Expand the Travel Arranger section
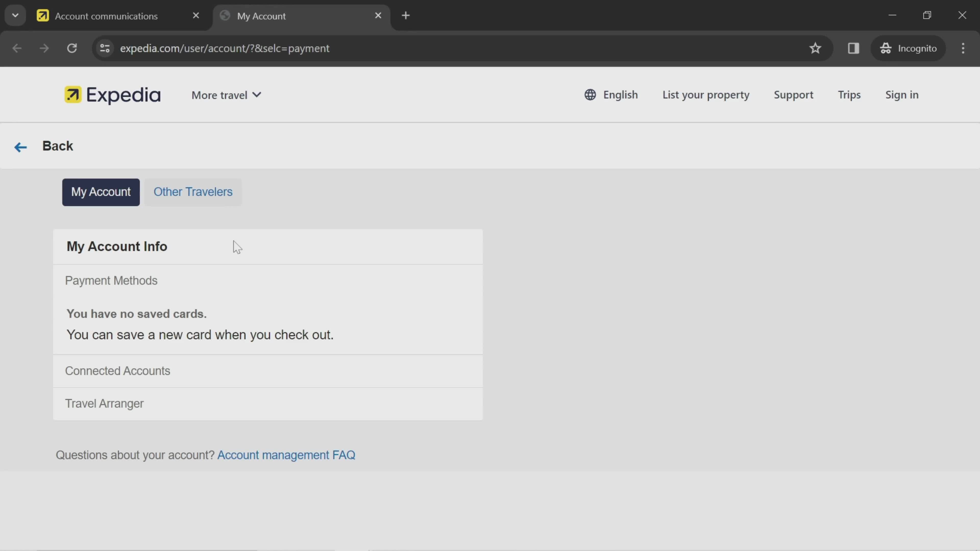980x551 pixels. (x=104, y=403)
